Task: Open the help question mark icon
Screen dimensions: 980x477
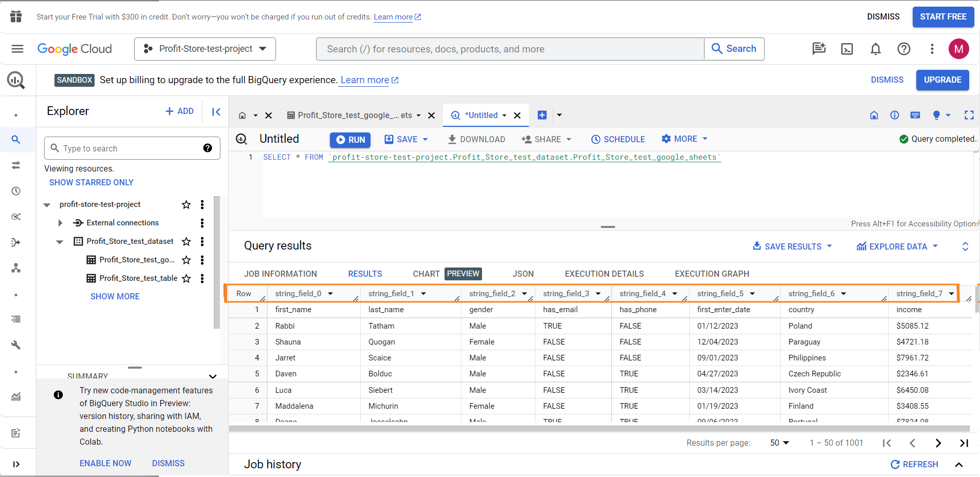Action: [904, 49]
